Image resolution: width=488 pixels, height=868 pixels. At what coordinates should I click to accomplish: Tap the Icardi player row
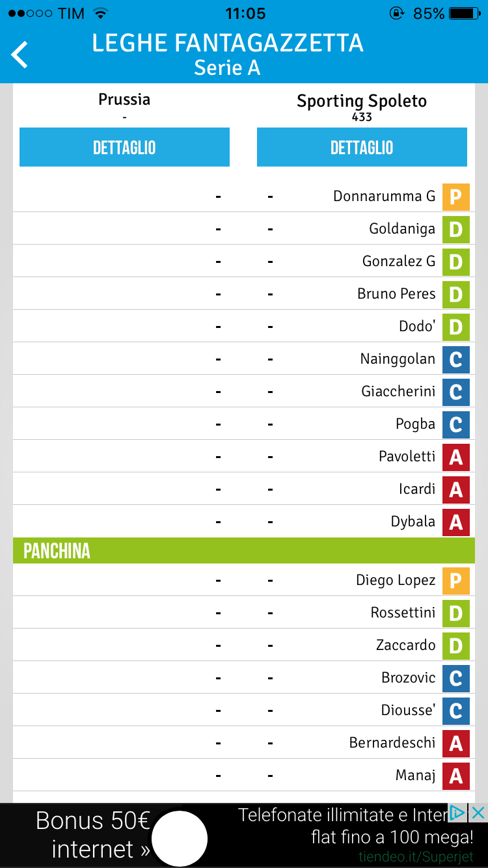(244, 489)
